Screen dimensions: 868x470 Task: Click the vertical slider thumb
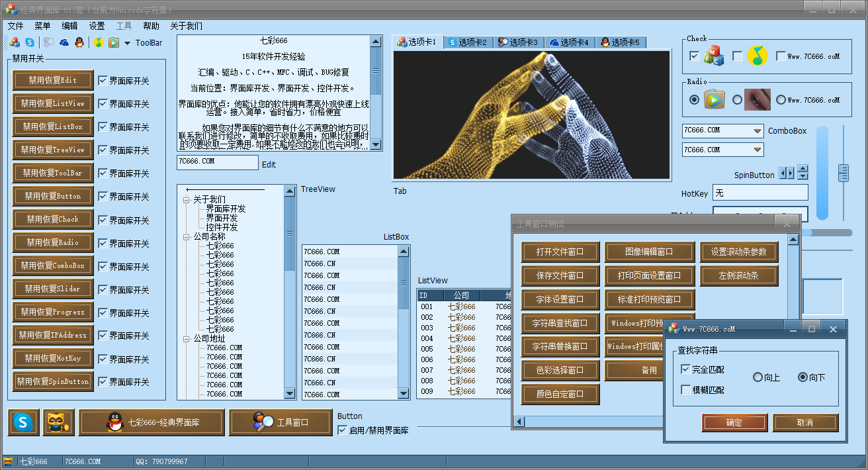(x=844, y=173)
